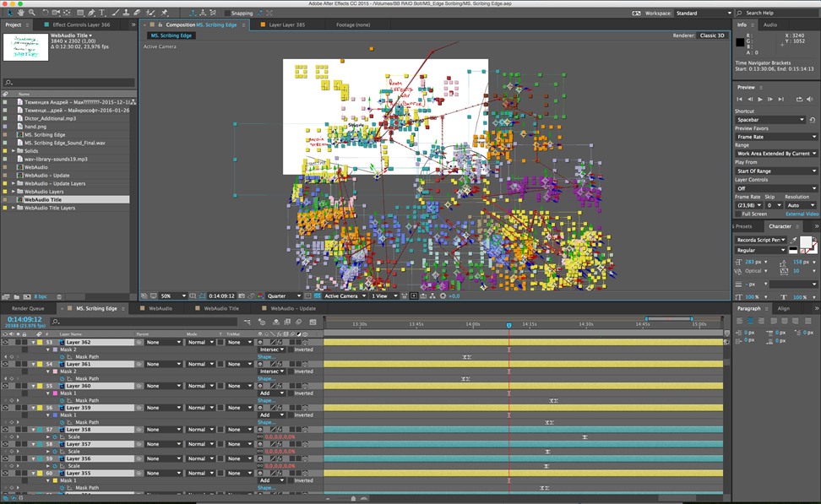The width and height of the screenshot is (821, 504).
Task: Select the Hand tool in the toolbar
Action: (x=20, y=14)
